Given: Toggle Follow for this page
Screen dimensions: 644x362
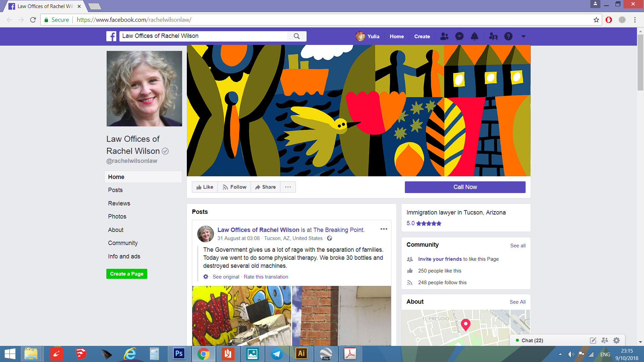Looking at the screenshot, I should point(234,187).
